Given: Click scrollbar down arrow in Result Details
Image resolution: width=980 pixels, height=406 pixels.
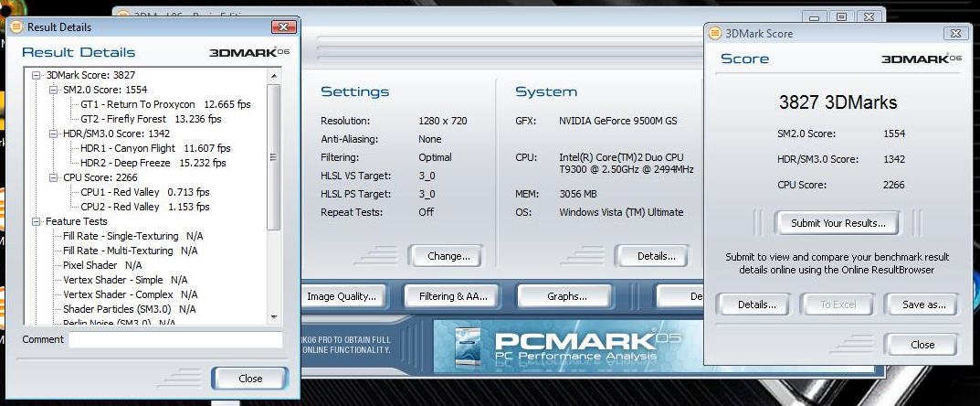Looking at the screenshot, I should tap(274, 317).
